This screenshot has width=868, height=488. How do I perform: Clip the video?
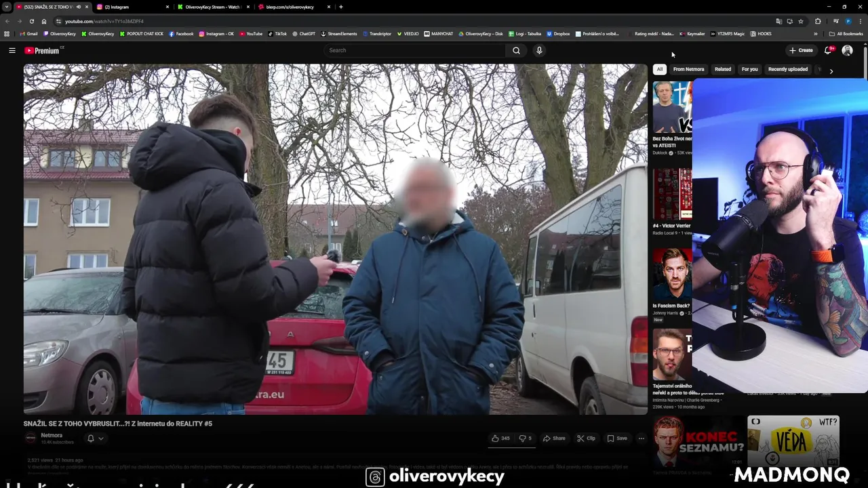pos(586,439)
